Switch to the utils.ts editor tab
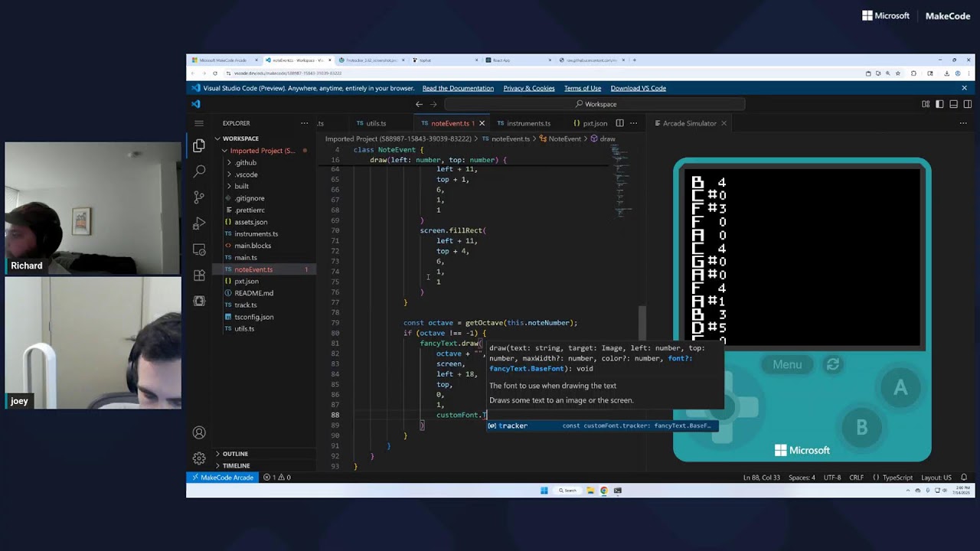This screenshot has width=980, height=551. click(x=376, y=123)
